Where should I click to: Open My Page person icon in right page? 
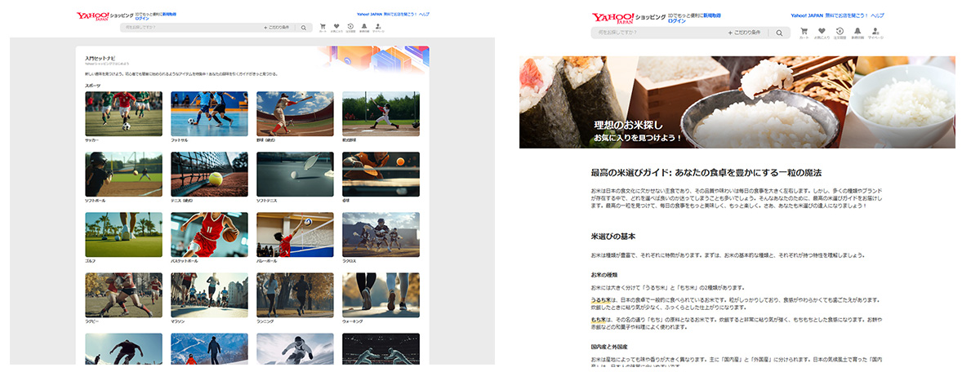click(875, 33)
